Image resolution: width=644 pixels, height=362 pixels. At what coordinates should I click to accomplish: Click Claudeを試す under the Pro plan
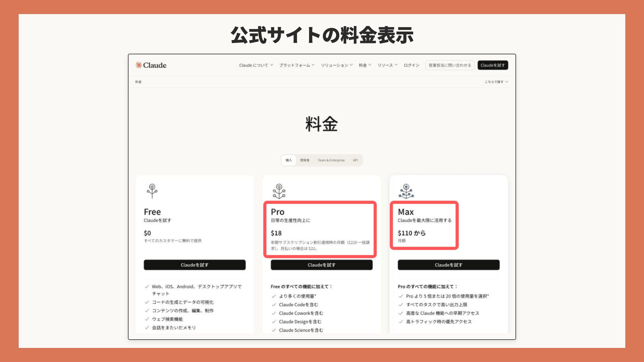click(322, 265)
